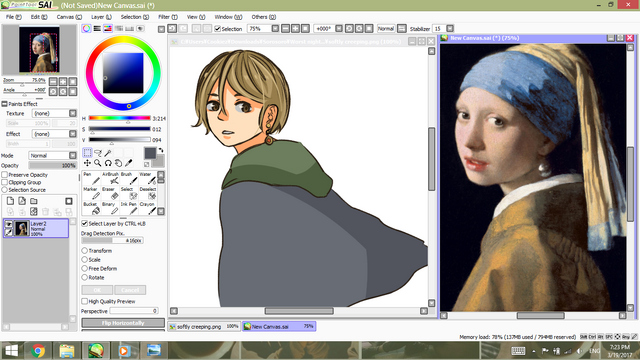Image resolution: width=640 pixels, height=360 pixels.
Task: Open the Texture dropdown
Action: pyautogui.click(x=73, y=113)
